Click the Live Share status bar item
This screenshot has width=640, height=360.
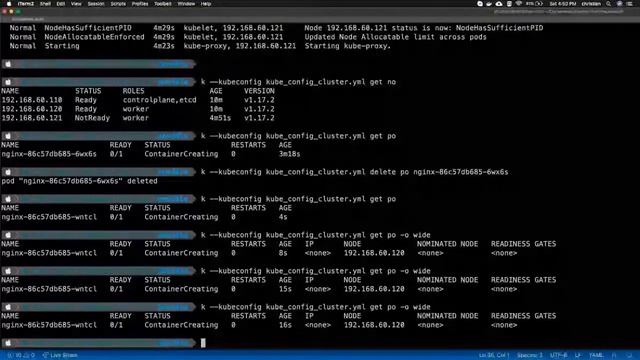click(x=60, y=355)
